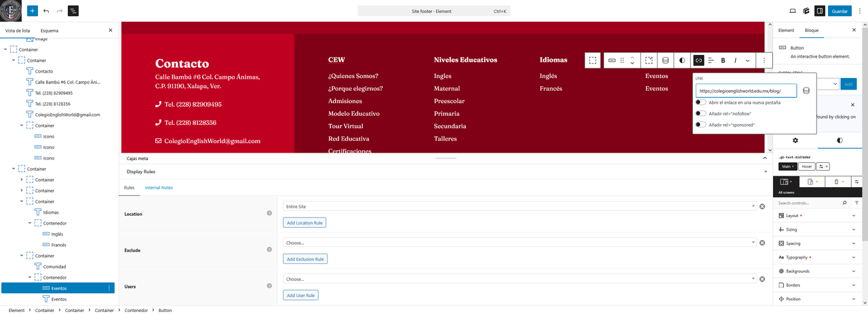
Task: Expand the Borders panel
Action: click(818, 286)
